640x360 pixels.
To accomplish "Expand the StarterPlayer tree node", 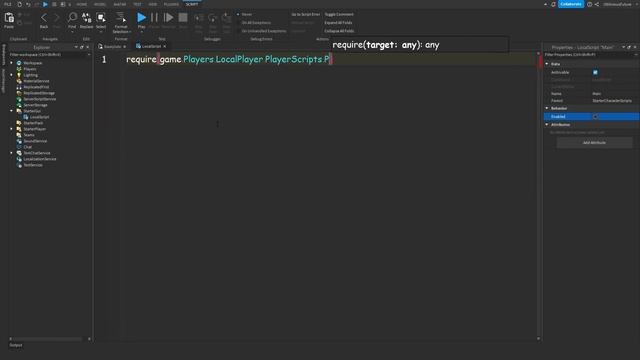I will pyautogui.click(x=11, y=129).
